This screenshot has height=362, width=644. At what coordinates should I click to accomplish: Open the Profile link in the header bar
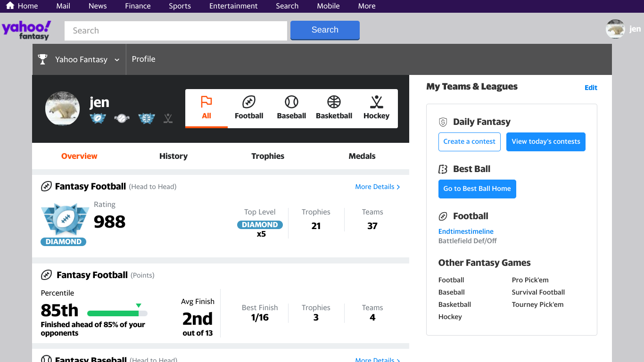coord(143,59)
